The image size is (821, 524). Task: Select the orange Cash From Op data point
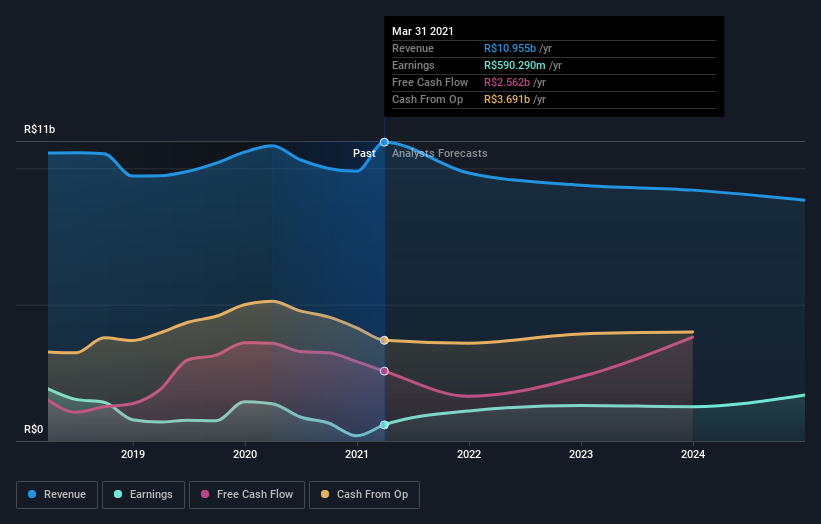tap(384, 340)
